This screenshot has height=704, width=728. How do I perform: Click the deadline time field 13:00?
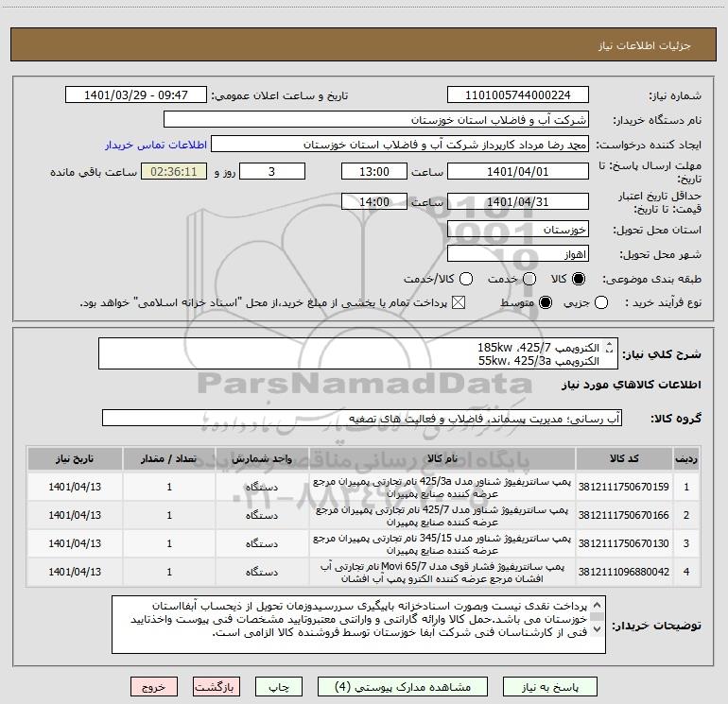pyautogui.click(x=374, y=172)
